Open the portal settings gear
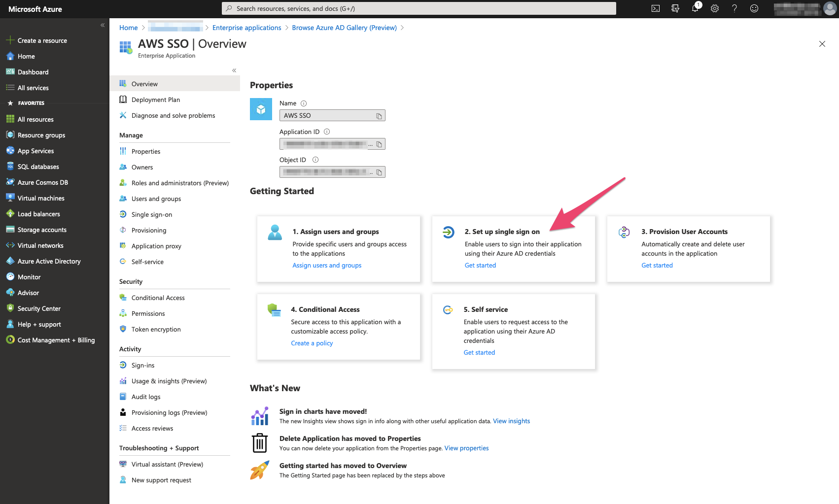The width and height of the screenshot is (839, 504). [x=715, y=8]
